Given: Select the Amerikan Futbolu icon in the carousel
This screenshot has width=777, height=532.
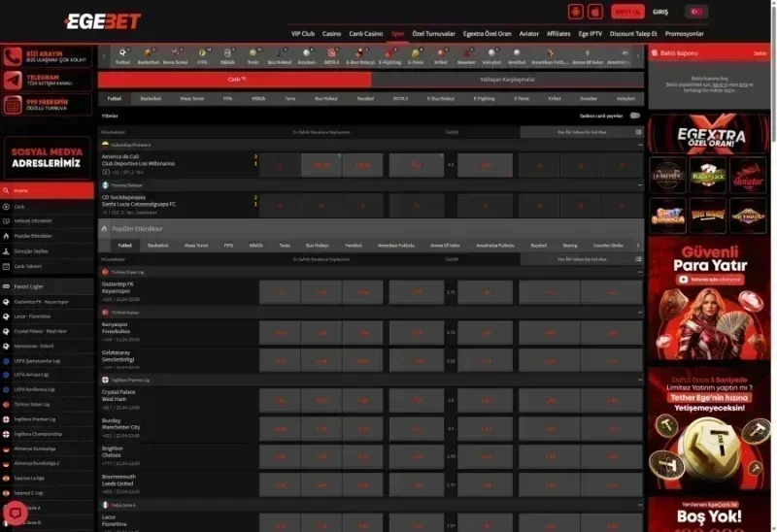Looking at the screenshot, I should pos(550,53).
